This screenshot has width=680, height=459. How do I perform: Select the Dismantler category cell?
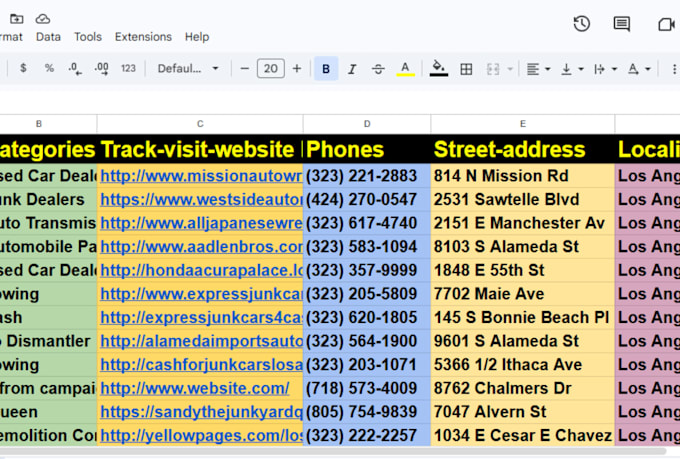point(48,341)
